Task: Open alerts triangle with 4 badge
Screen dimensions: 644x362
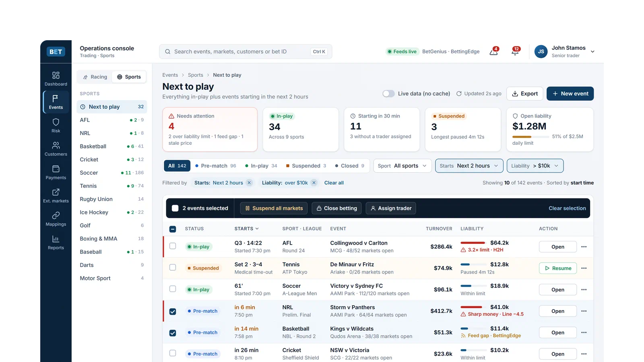Action: [x=494, y=51]
